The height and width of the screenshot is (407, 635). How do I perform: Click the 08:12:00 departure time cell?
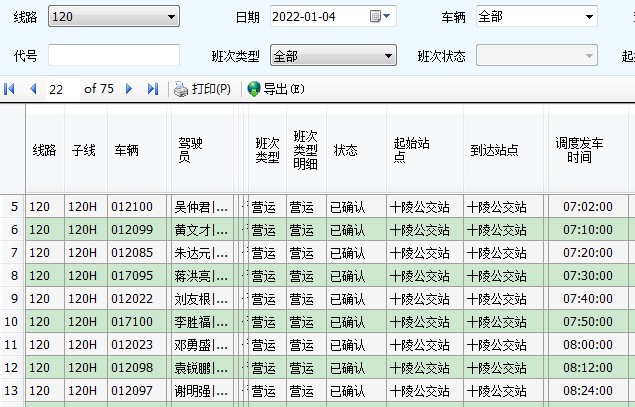coord(588,367)
